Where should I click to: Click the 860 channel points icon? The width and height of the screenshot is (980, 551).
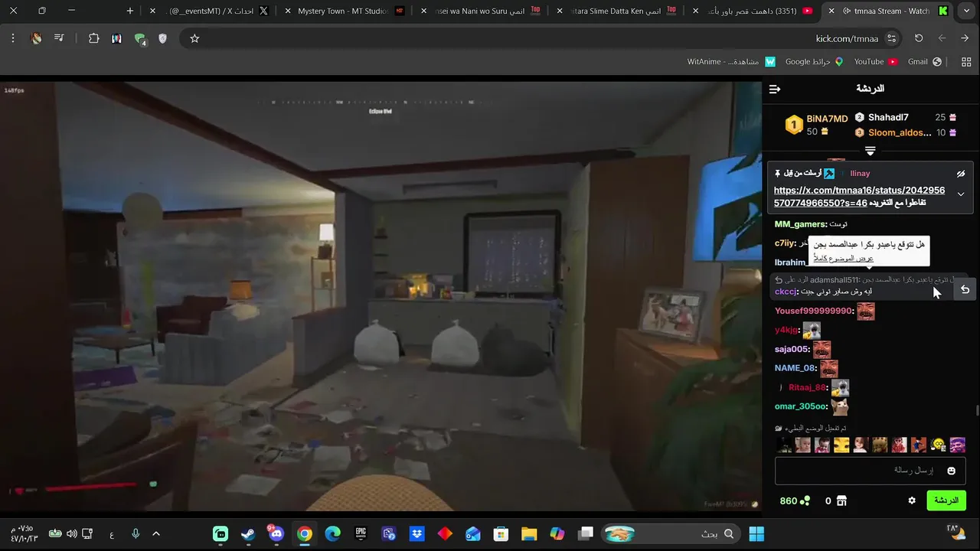805,500
